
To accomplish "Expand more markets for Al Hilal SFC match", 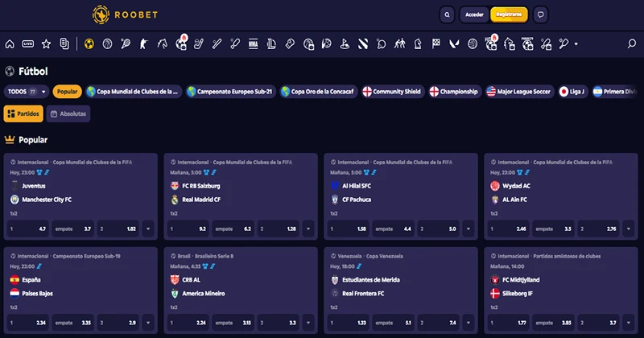I will coord(469,229).
